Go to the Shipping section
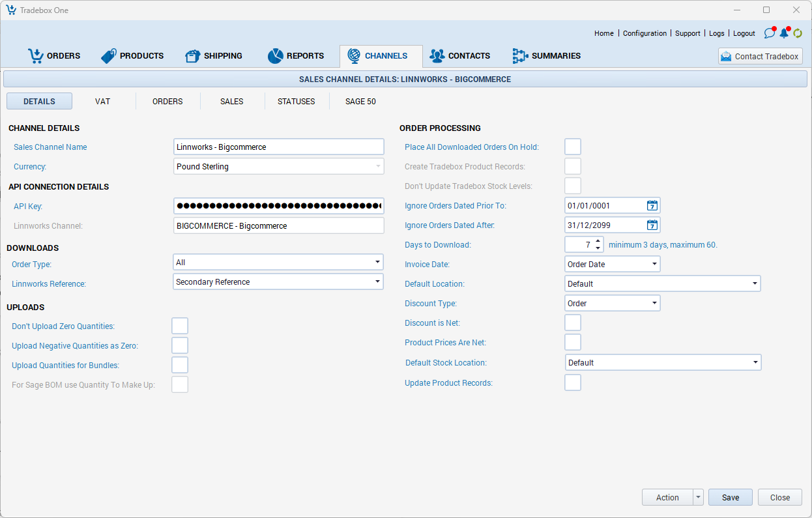The image size is (812, 518). 214,56
